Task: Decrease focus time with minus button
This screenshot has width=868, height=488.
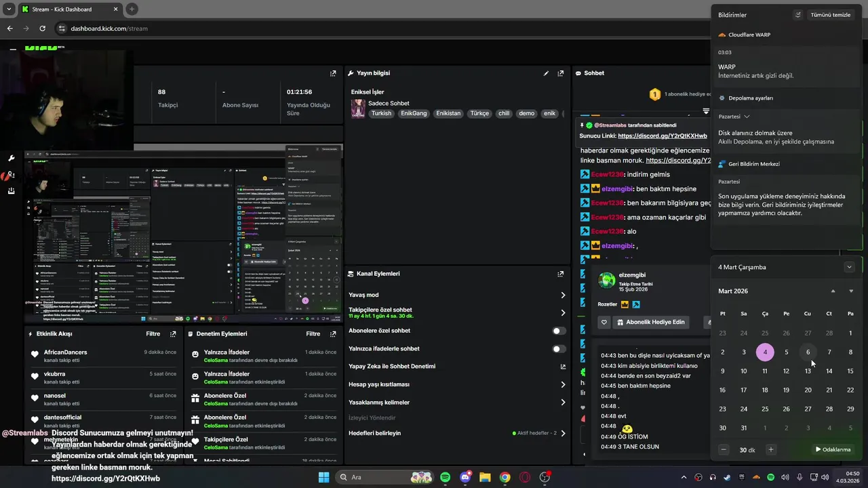Action: (x=724, y=449)
